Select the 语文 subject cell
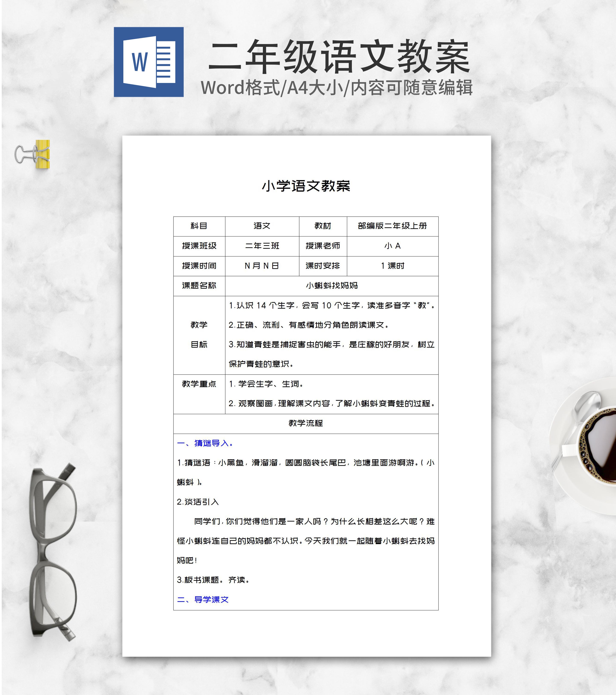Screen dimensions: 616x695 click(x=262, y=226)
